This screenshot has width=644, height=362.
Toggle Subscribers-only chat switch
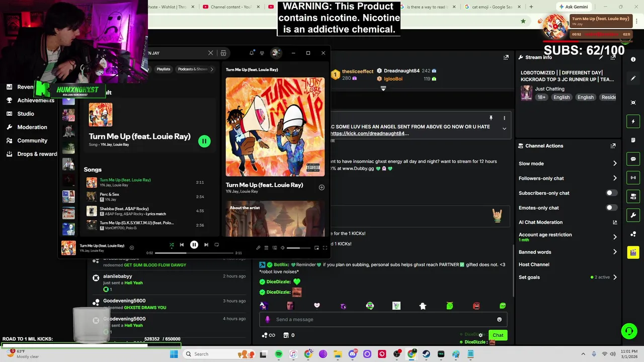click(611, 193)
